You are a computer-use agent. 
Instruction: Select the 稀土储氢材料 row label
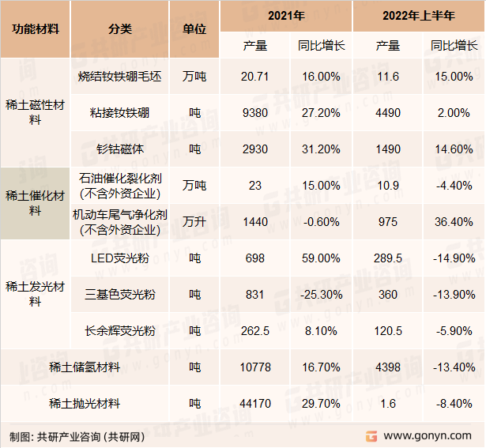(85, 367)
